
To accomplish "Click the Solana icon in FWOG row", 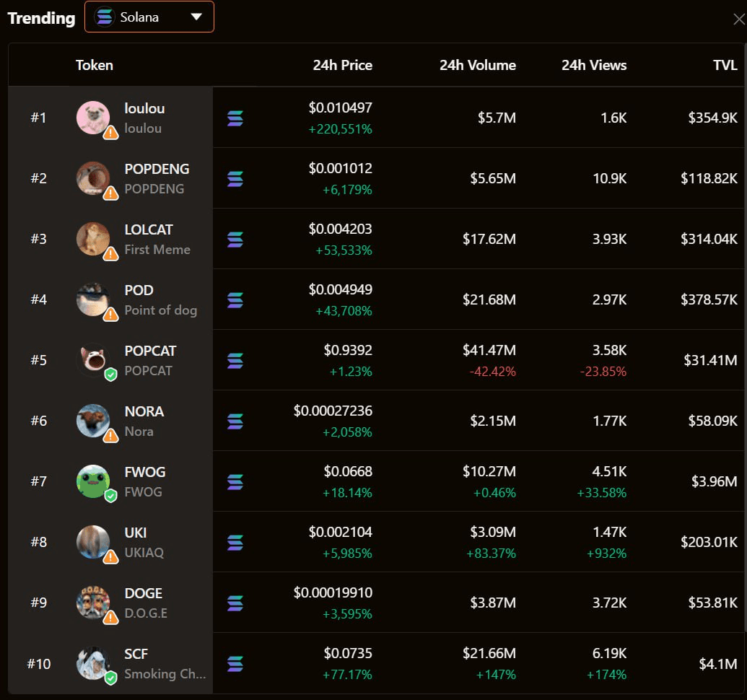I will [x=235, y=481].
